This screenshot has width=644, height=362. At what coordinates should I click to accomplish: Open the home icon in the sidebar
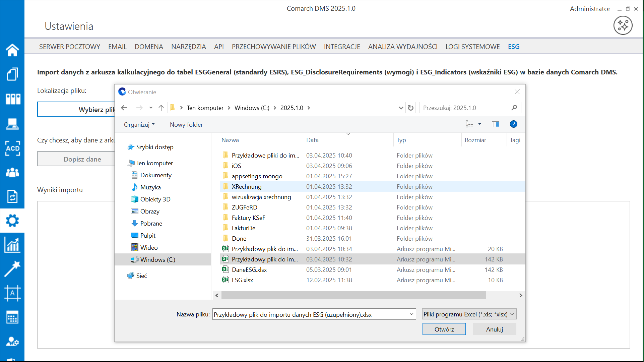pos(12,50)
